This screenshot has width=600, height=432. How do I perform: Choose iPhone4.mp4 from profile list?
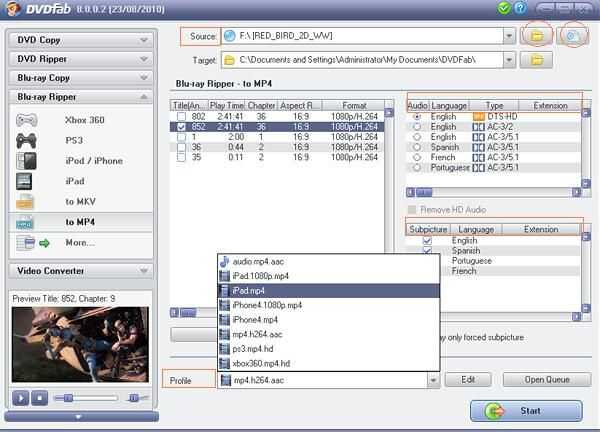point(328,320)
